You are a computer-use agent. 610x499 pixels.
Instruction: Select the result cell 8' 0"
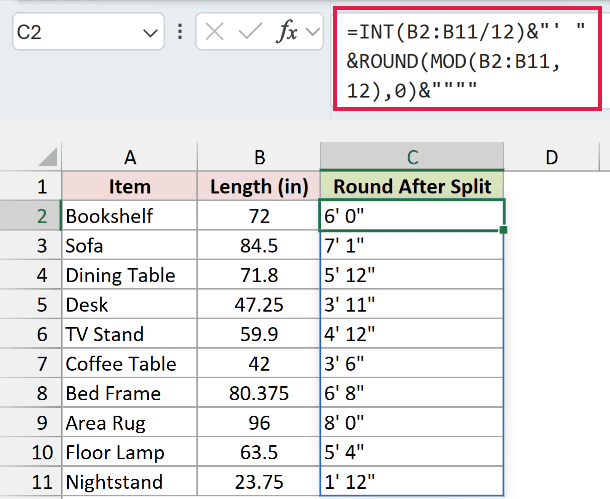click(412, 423)
